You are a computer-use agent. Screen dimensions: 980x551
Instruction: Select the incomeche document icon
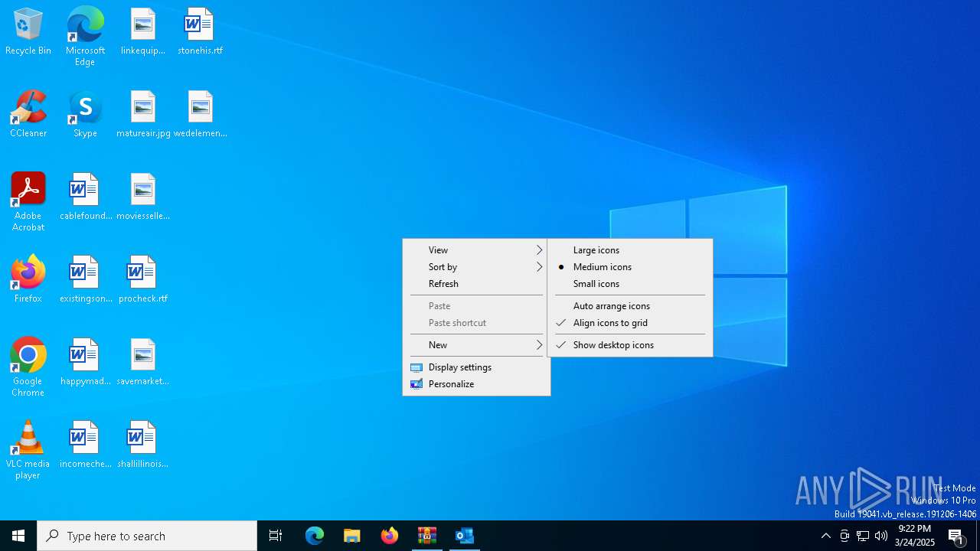point(86,445)
